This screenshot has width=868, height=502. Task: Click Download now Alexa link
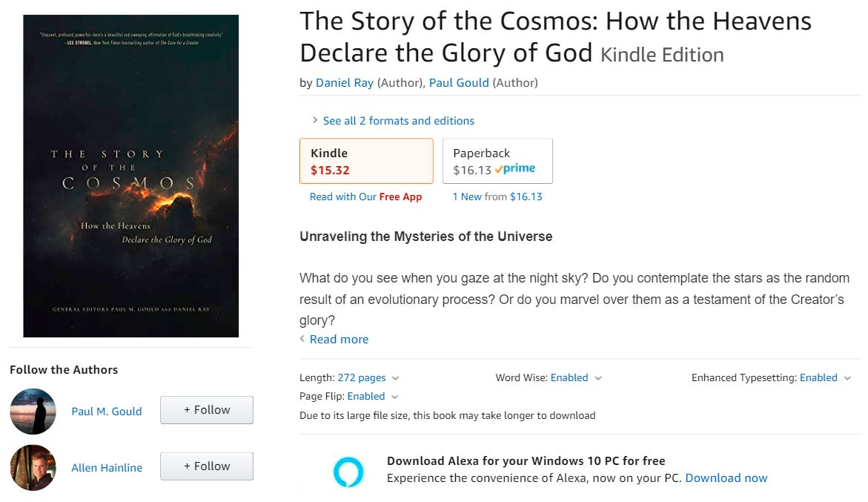click(x=726, y=478)
